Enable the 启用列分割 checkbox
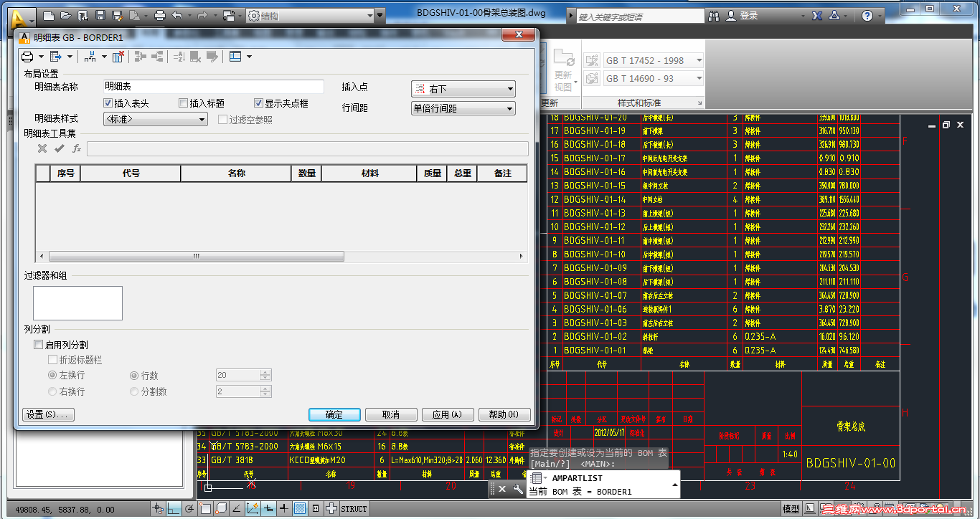980x519 pixels. [x=39, y=345]
